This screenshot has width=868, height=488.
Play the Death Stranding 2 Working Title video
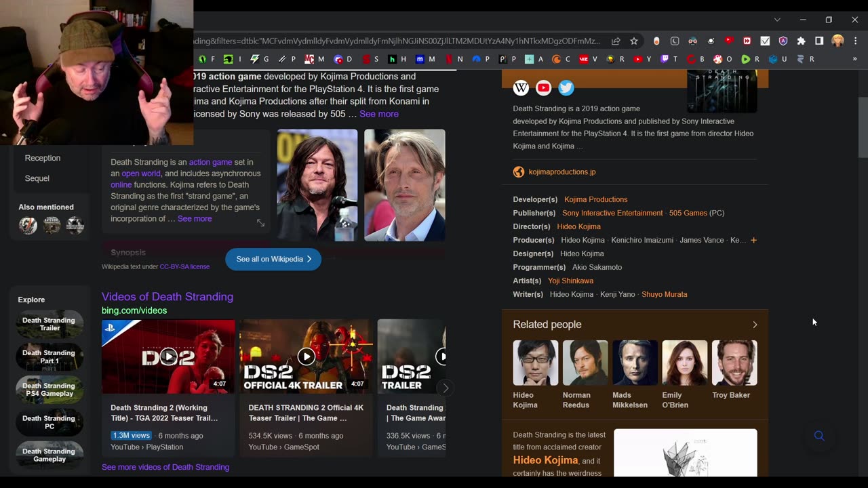pos(168,357)
